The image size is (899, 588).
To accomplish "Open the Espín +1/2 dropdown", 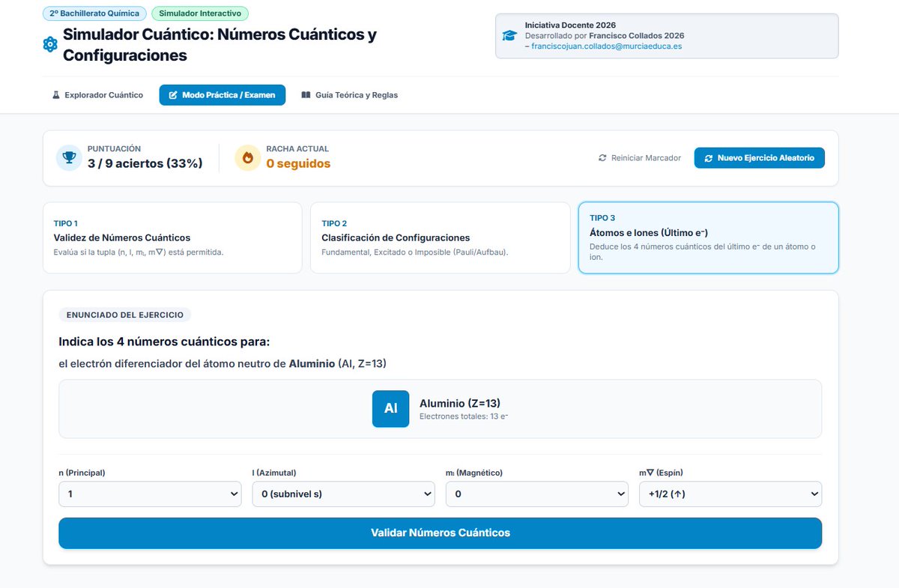I will click(x=730, y=494).
